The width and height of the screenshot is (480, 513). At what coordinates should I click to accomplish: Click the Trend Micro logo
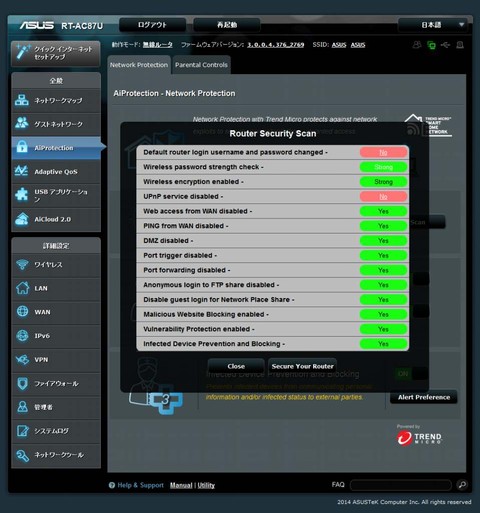(x=419, y=438)
